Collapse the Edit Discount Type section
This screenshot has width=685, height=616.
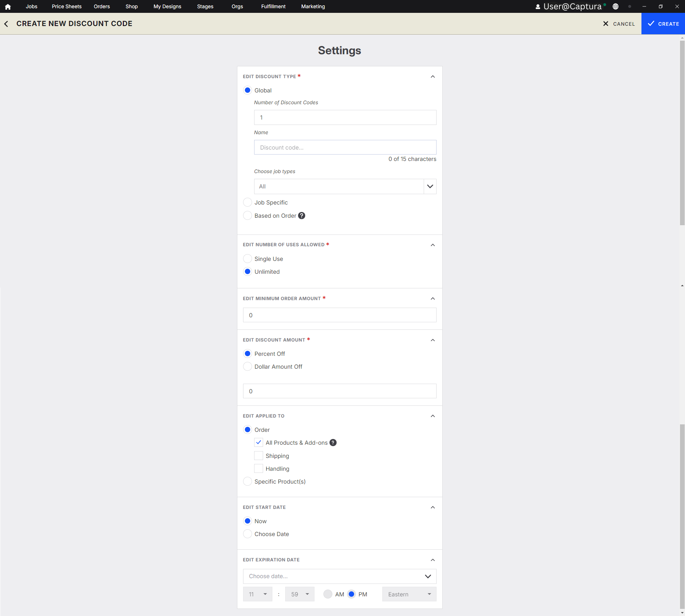[x=433, y=77]
